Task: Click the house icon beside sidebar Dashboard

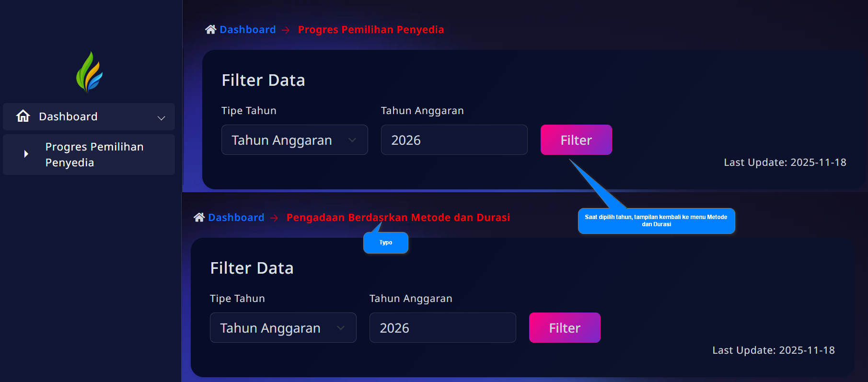Action: [23, 116]
